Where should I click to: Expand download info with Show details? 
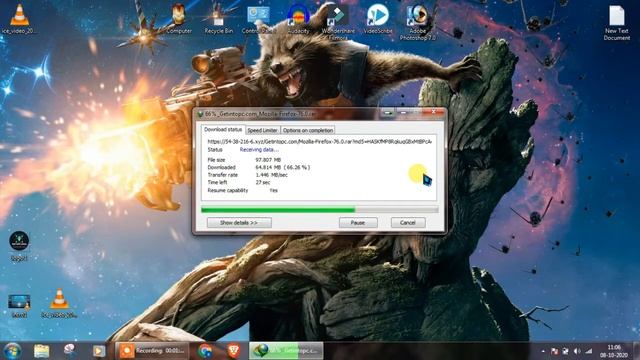(x=239, y=222)
